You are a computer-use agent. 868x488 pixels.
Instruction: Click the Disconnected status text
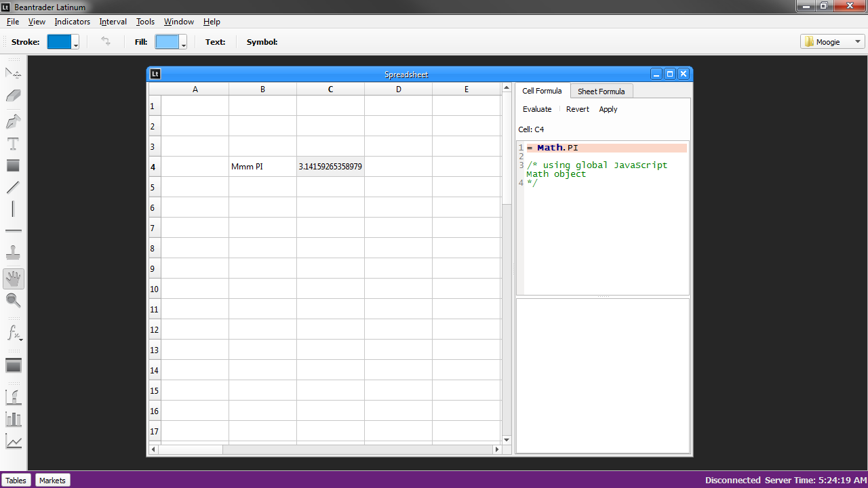pos(732,480)
